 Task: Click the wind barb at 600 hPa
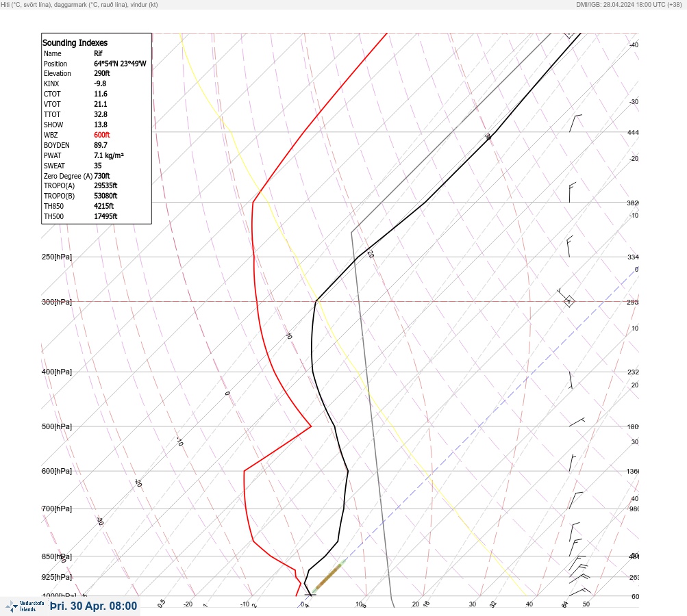[572, 463]
